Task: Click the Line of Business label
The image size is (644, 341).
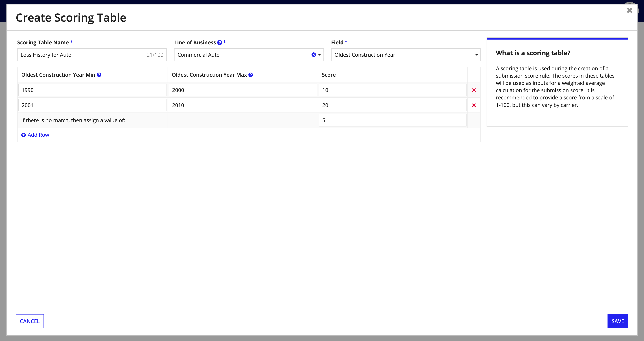Action: 195,43
